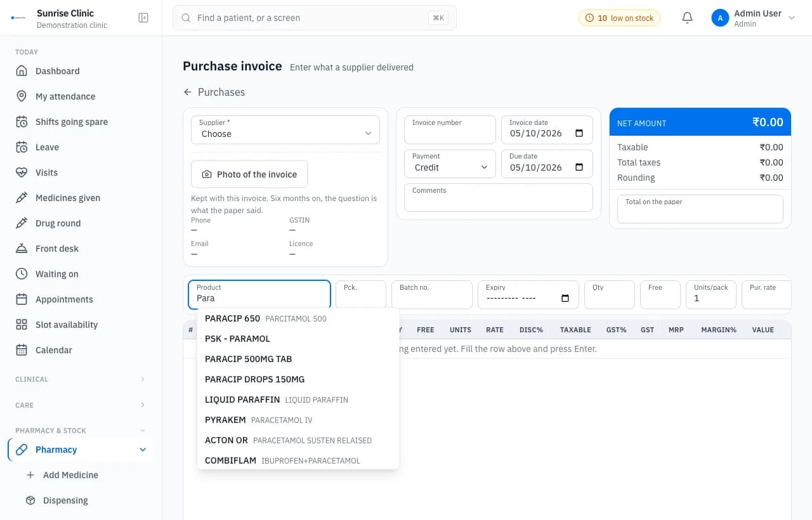Open the Payment Credit dropdown

[450, 164]
